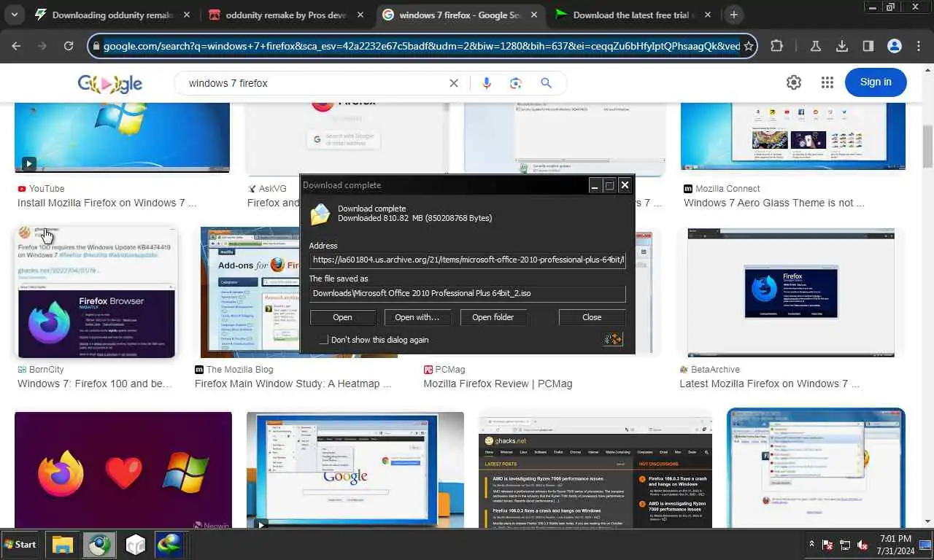Open the Firefox about dialog thumbnail
934x560 pixels.
[791, 292]
